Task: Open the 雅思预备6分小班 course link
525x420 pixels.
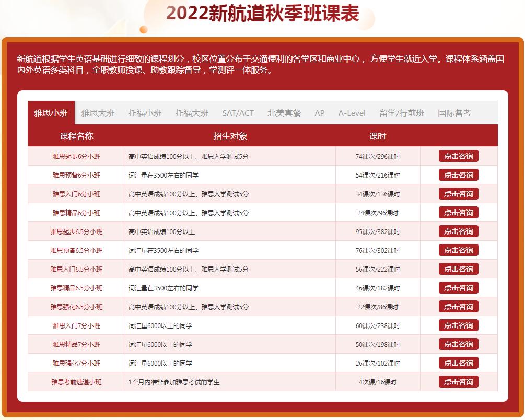Action: [76, 175]
